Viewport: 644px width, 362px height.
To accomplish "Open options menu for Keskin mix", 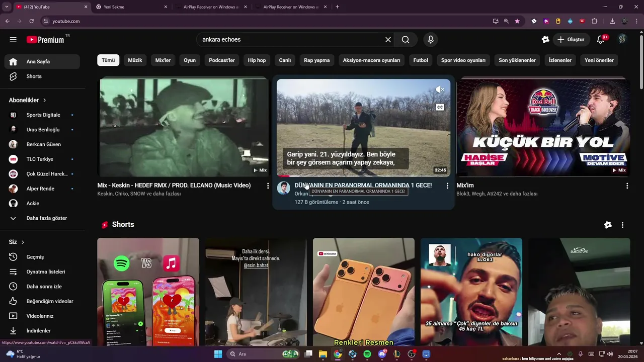I will click(x=268, y=186).
